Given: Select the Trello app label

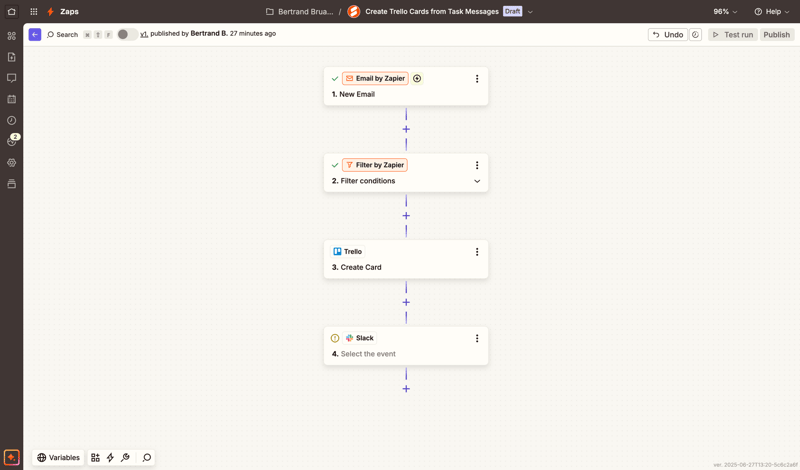Looking at the screenshot, I should tap(347, 252).
